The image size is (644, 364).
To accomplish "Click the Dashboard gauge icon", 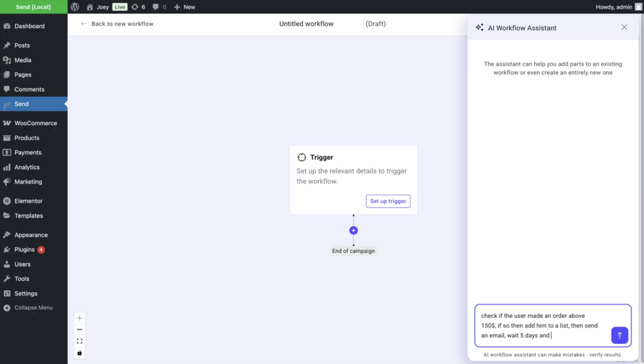I will 7,26.
